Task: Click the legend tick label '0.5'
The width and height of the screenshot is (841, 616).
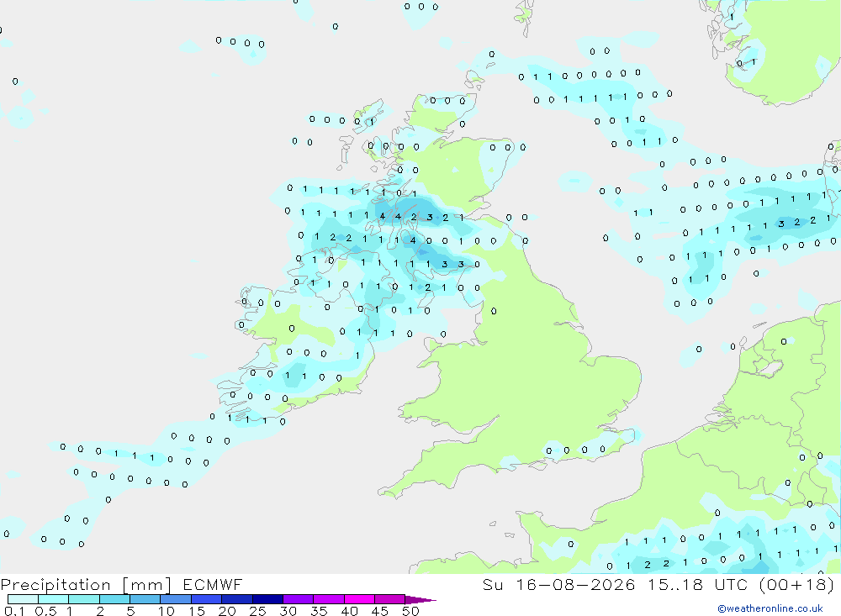Action: pyautogui.click(x=45, y=611)
